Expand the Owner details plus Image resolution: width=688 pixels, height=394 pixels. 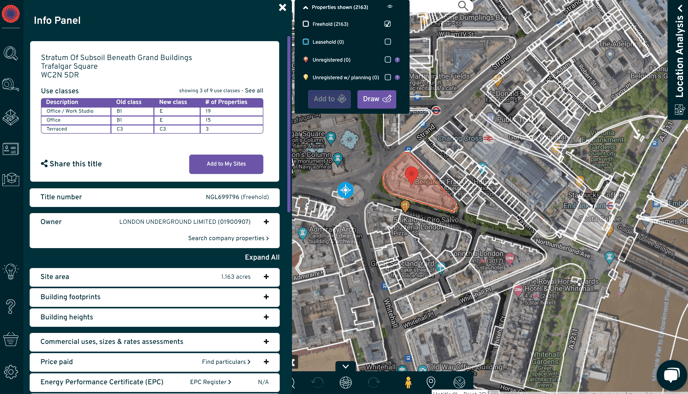pyautogui.click(x=266, y=222)
